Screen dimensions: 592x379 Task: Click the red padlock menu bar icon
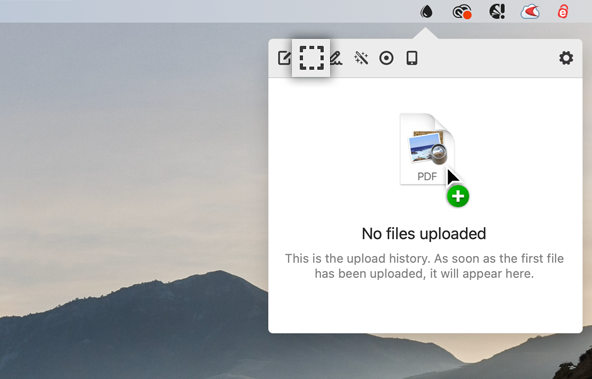[x=563, y=12]
